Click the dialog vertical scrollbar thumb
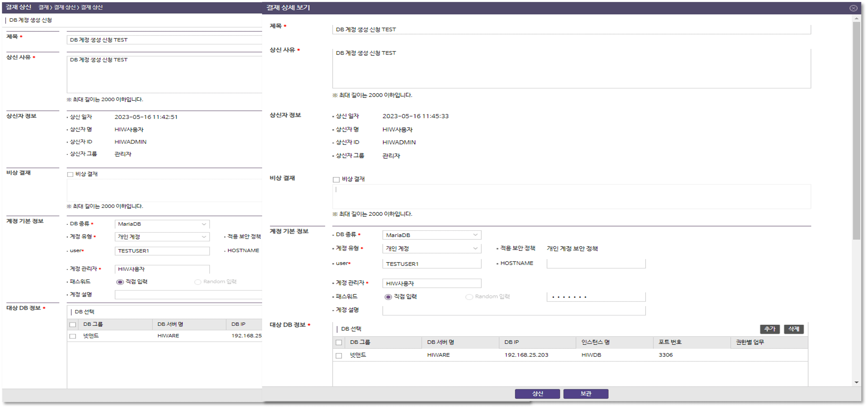Screen dimensions: 868x409 click(856, 131)
